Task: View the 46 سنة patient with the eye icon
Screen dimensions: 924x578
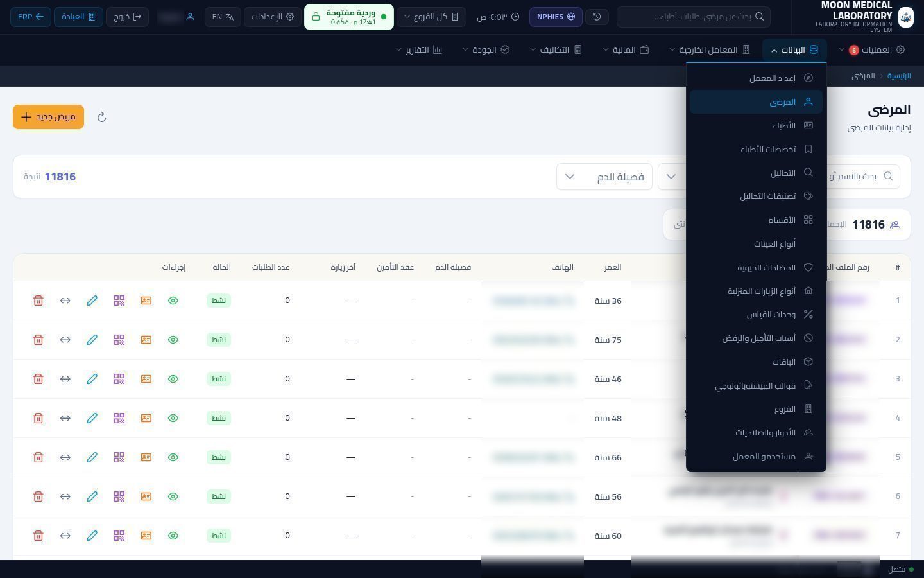Action: click(x=173, y=379)
